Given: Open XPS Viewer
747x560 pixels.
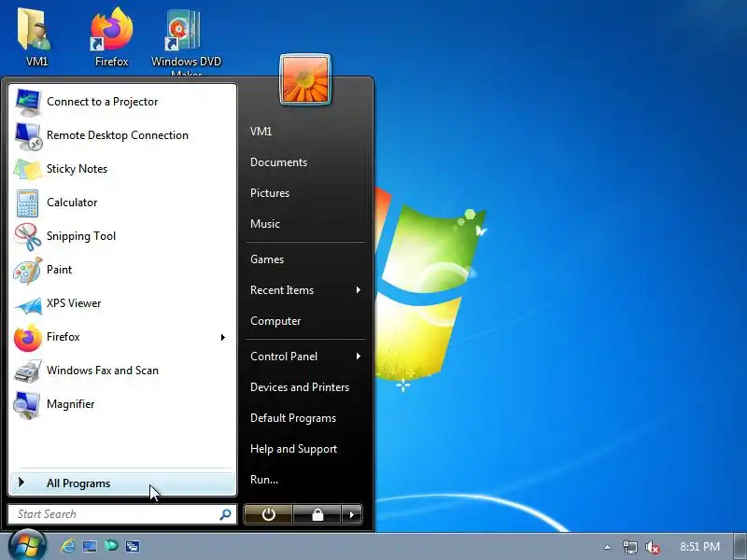Looking at the screenshot, I should (122, 303).
